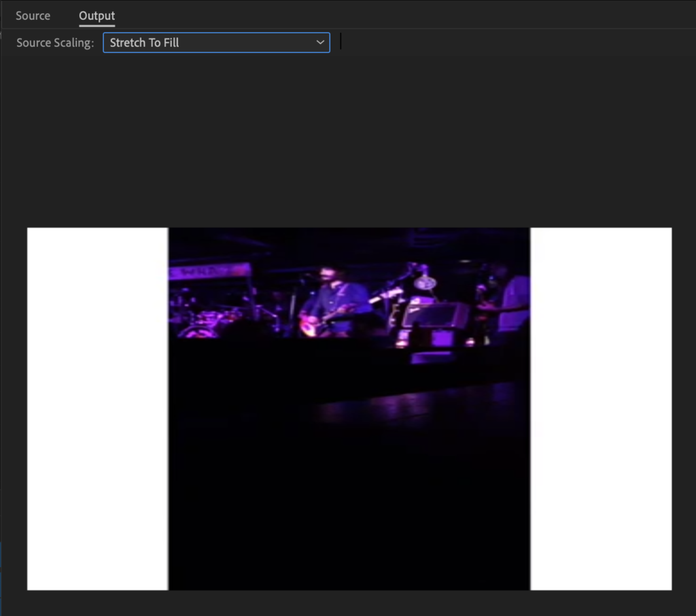Click the right white pillarbox bar

point(601,409)
